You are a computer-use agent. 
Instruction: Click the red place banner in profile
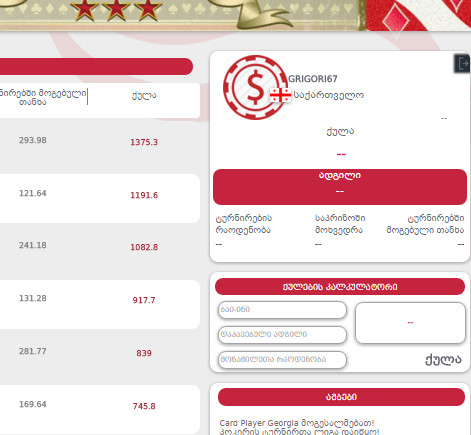[x=340, y=187]
